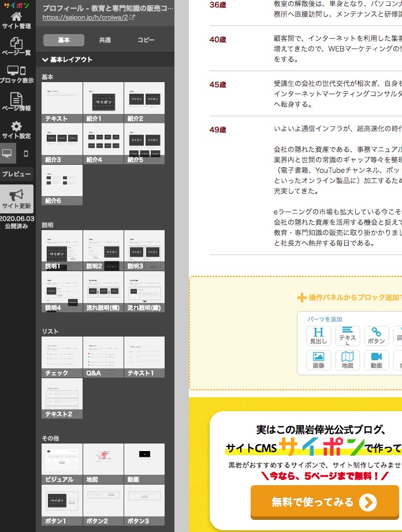The image size is (402, 532).
Task: Switch to the 共通 tab
Action: (x=105, y=40)
